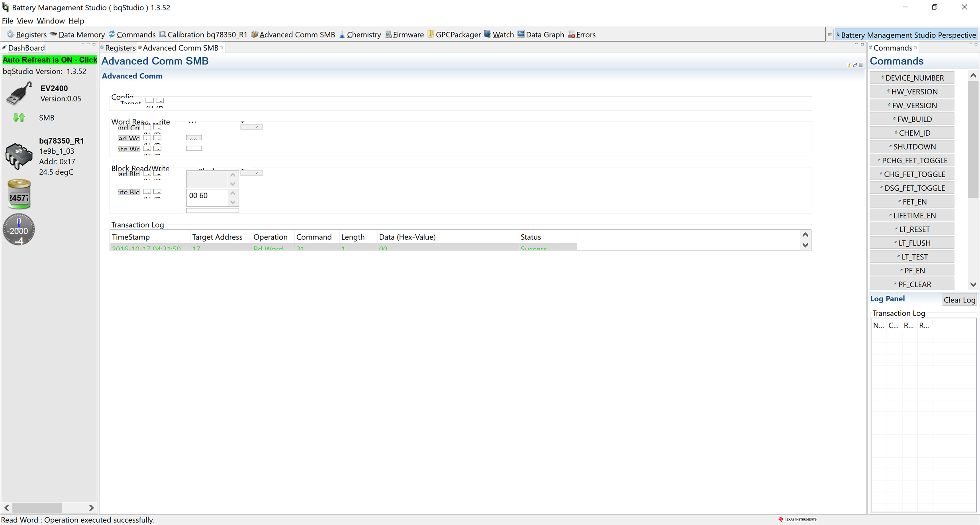The width and height of the screenshot is (980, 525).
Task: Open the View menu
Action: click(25, 21)
